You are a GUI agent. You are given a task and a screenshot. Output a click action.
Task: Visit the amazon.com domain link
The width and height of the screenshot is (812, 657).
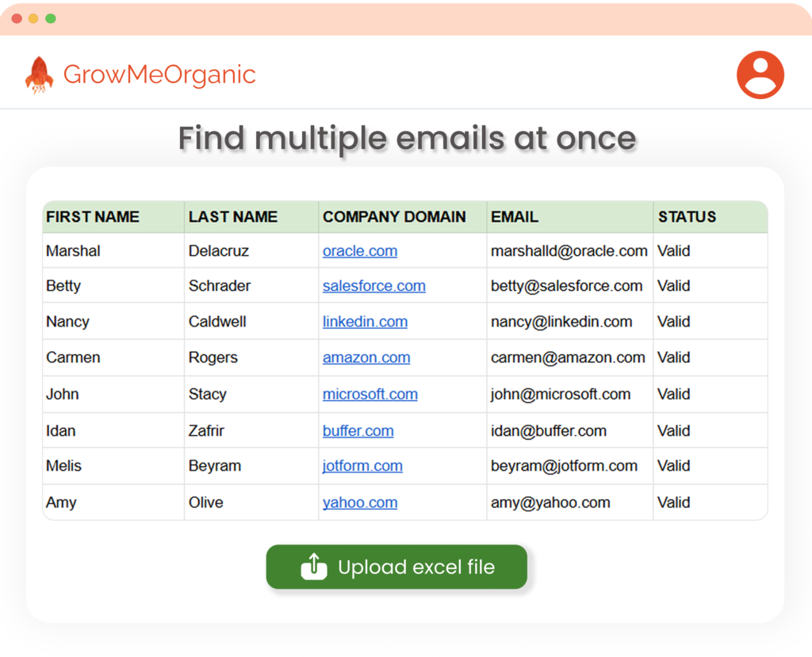point(366,357)
